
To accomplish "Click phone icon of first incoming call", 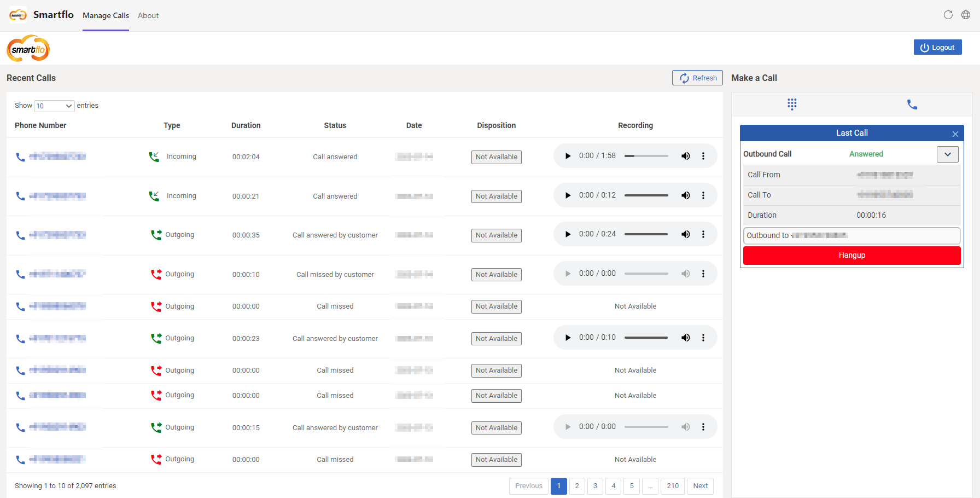I will coord(20,157).
